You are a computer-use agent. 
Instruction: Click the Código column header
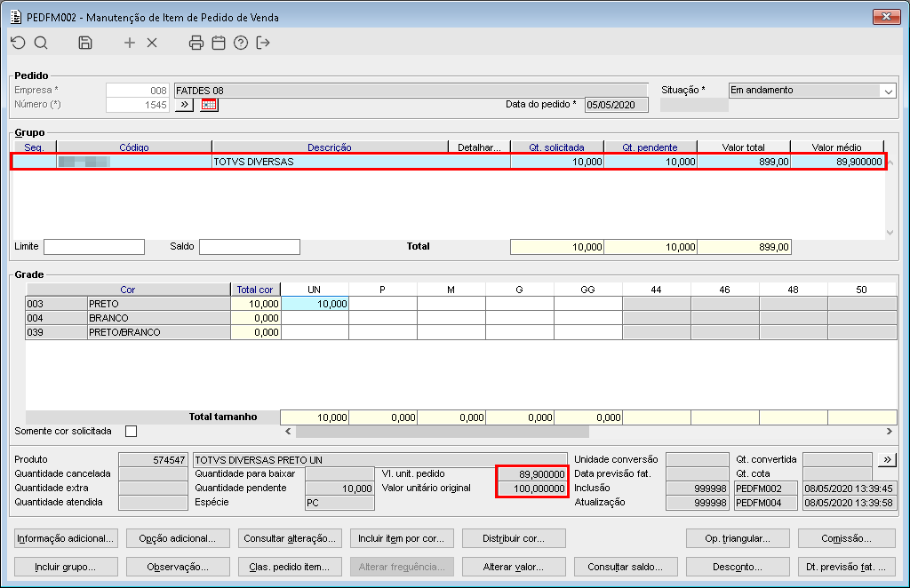[134, 147]
